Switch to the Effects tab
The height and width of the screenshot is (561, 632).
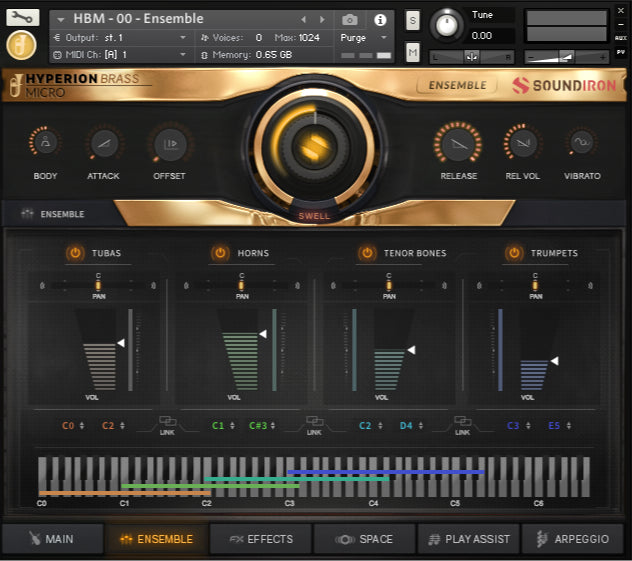pos(261,539)
